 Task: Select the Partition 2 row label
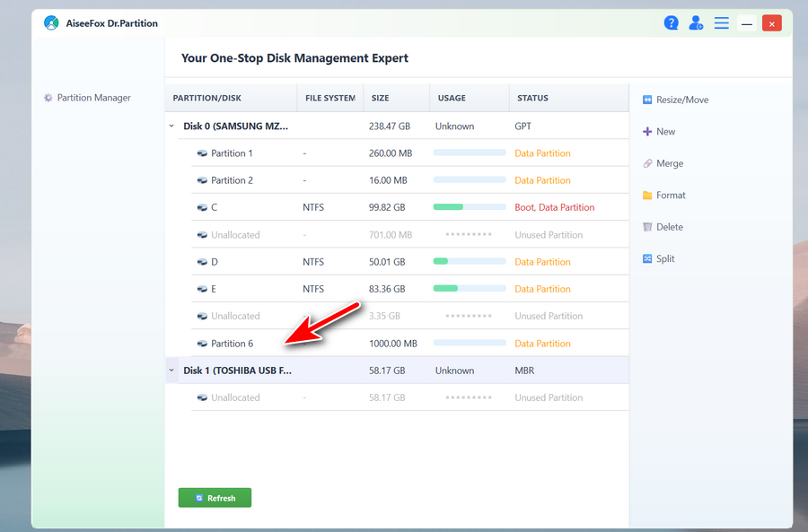[232, 180]
